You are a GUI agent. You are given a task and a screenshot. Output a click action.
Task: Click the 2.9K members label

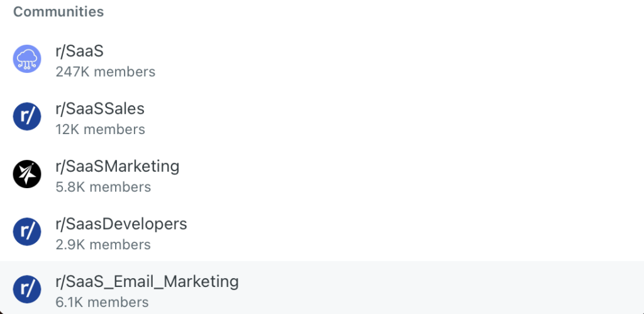(103, 244)
